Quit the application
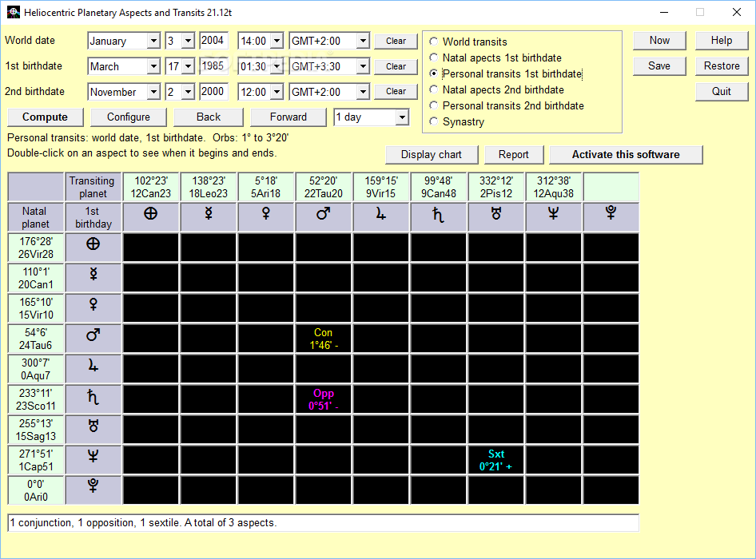Screen dimensions: 756x559 click(722, 92)
